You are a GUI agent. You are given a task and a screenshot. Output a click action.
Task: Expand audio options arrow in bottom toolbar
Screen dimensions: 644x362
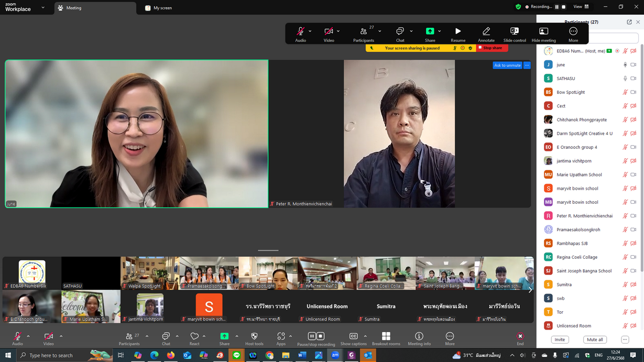(x=28, y=336)
